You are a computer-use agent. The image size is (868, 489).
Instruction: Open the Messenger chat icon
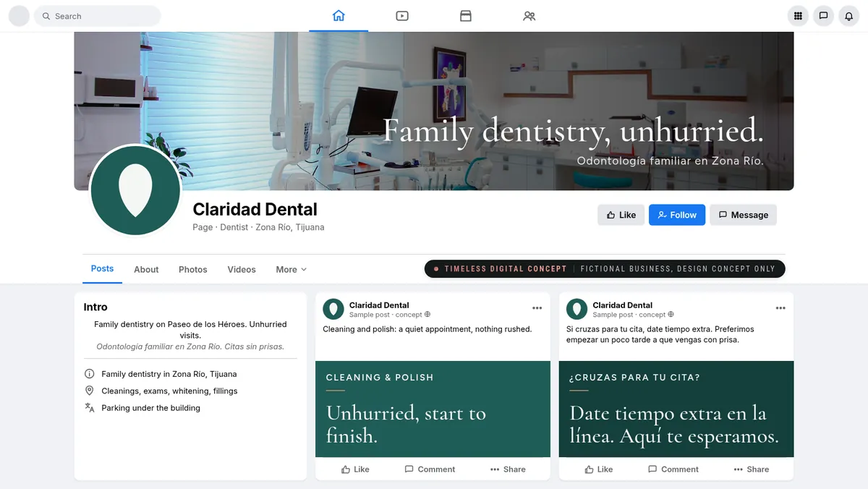[x=823, y=16]
